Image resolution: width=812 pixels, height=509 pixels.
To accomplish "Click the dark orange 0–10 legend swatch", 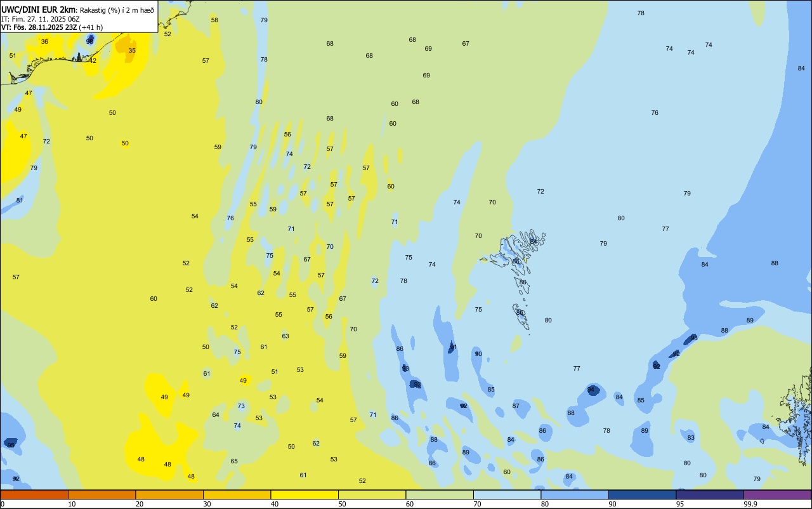I will (34, 494).
